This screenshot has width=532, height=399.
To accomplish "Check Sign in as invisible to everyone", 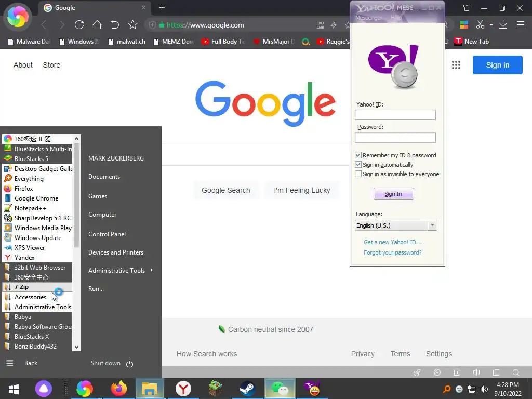I will coord(358,174).
